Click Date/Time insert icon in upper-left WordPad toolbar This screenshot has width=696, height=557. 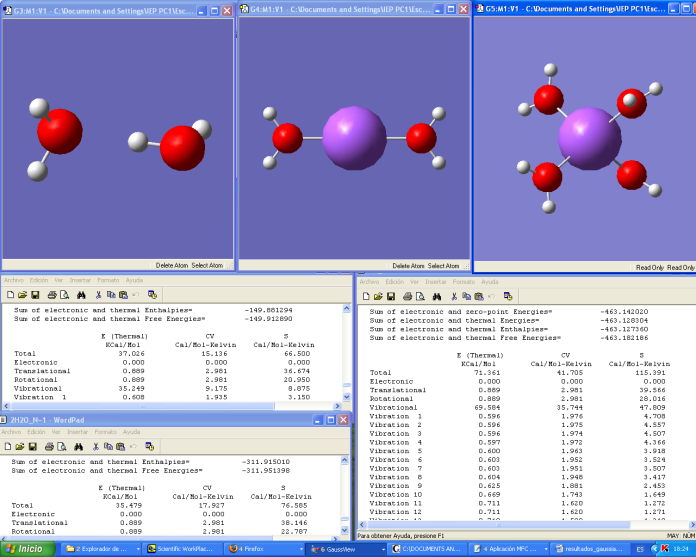(152, 295)
